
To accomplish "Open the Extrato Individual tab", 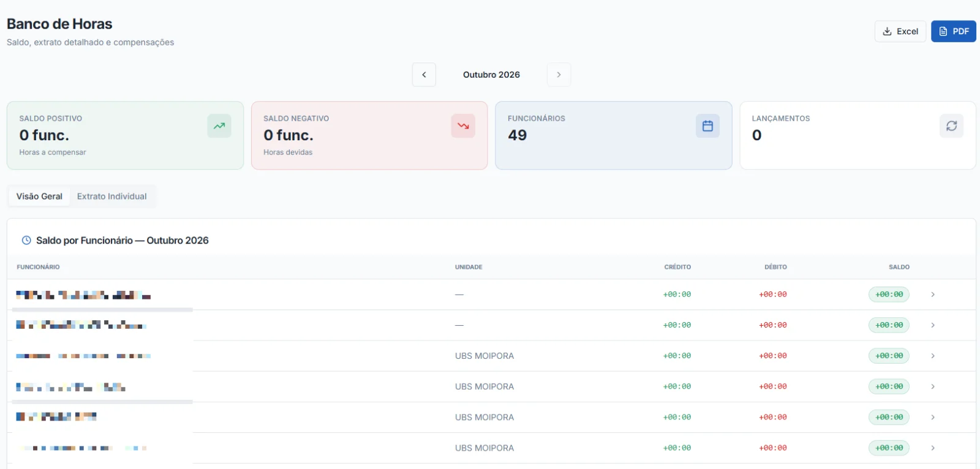I will 112,197.
